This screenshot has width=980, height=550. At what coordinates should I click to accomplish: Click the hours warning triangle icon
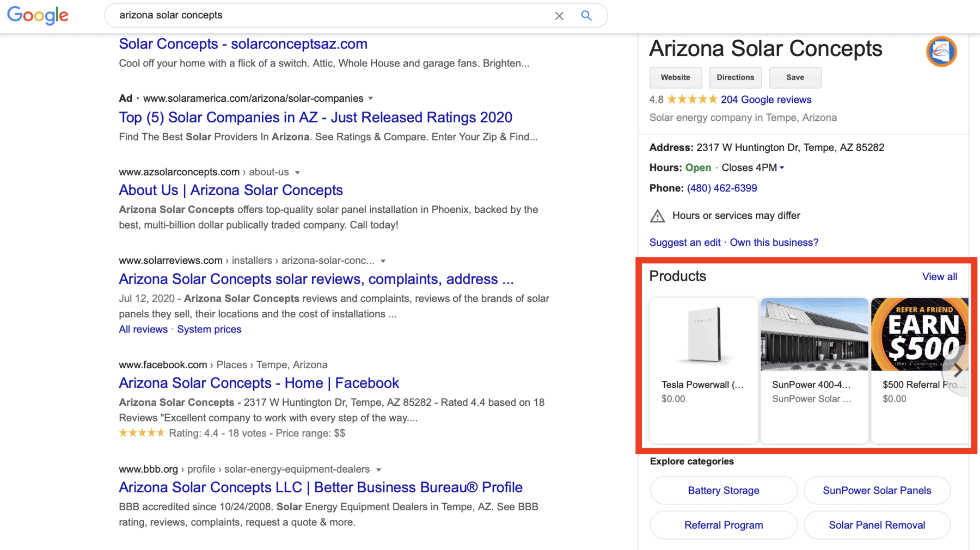click(x=657, y=216)
